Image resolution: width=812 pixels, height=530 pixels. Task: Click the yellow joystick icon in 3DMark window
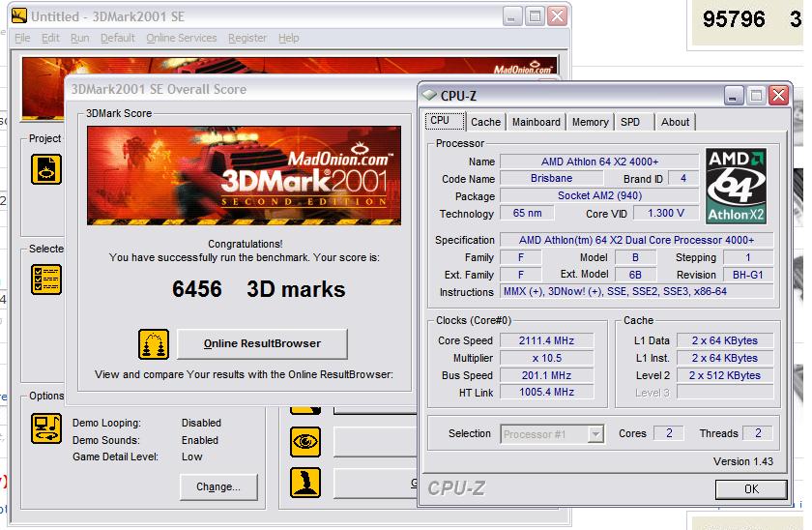point(305,483)
